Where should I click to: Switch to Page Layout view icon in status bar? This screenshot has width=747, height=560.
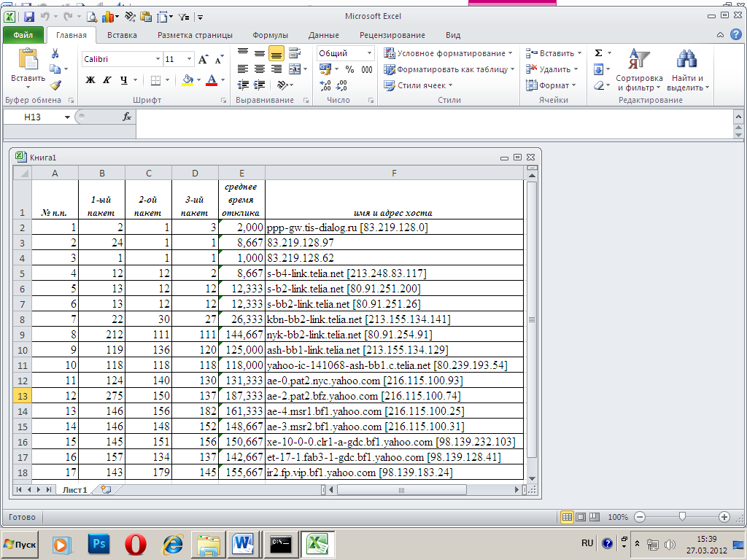coord(581,517)
